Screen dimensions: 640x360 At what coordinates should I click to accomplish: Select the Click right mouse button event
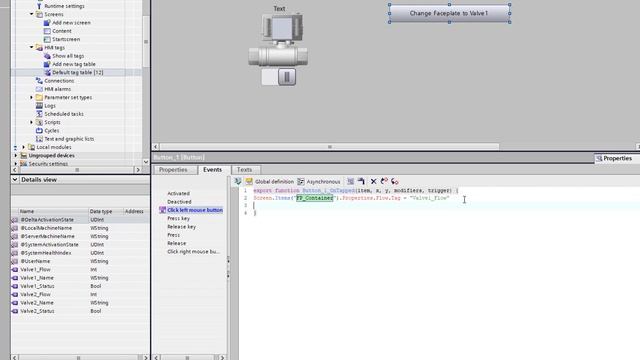point(193,251)
